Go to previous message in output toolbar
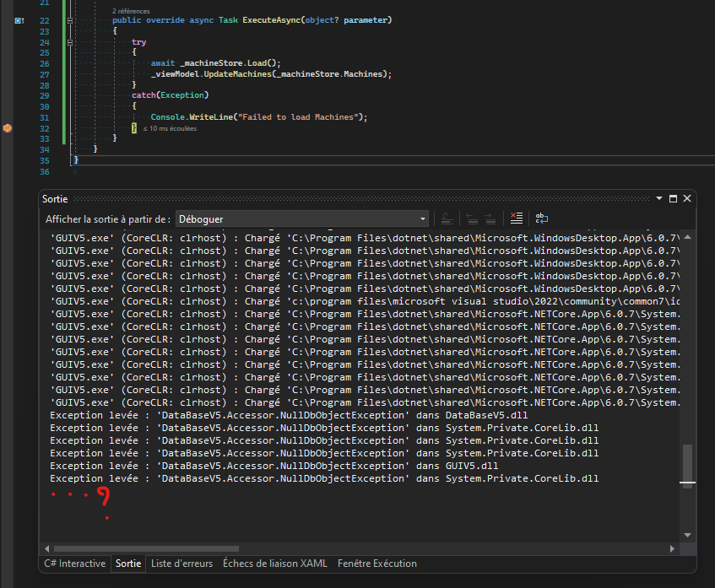The image size is (715, 588). 472,219
